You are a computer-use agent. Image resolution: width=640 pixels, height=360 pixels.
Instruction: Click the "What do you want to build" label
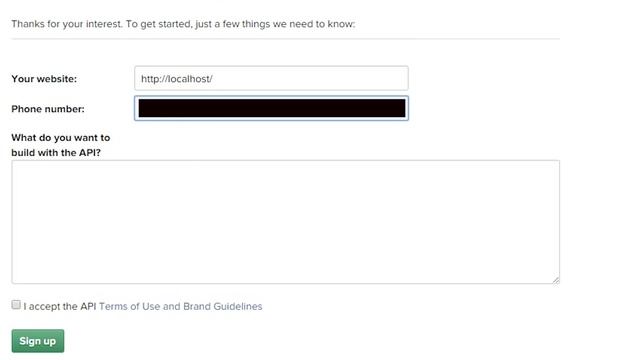(x=61, y=145)
